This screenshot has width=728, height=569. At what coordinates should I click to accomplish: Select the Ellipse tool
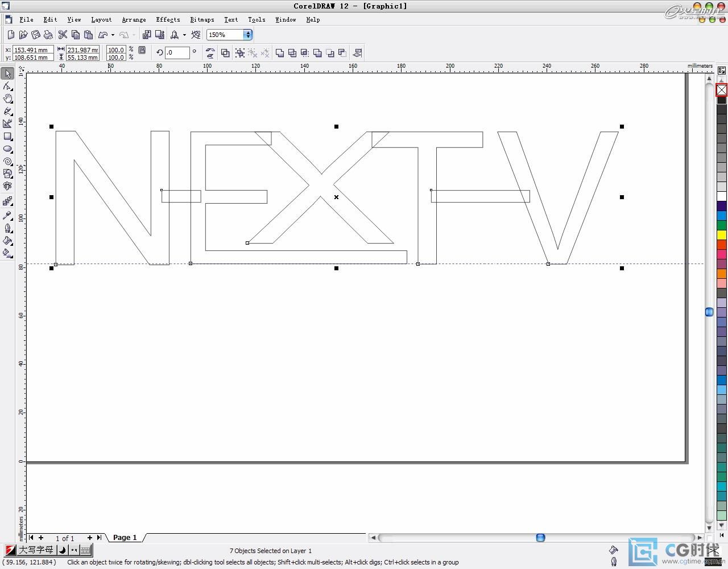click(x=8, y=149)
